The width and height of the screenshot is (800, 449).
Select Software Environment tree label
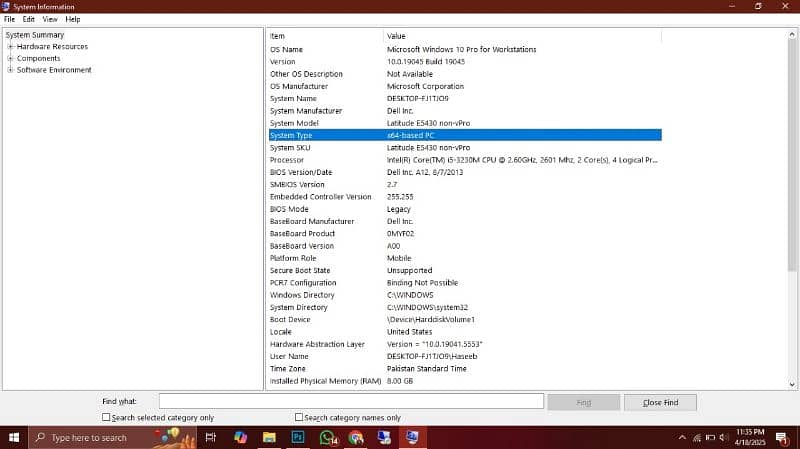click(54, 70)
